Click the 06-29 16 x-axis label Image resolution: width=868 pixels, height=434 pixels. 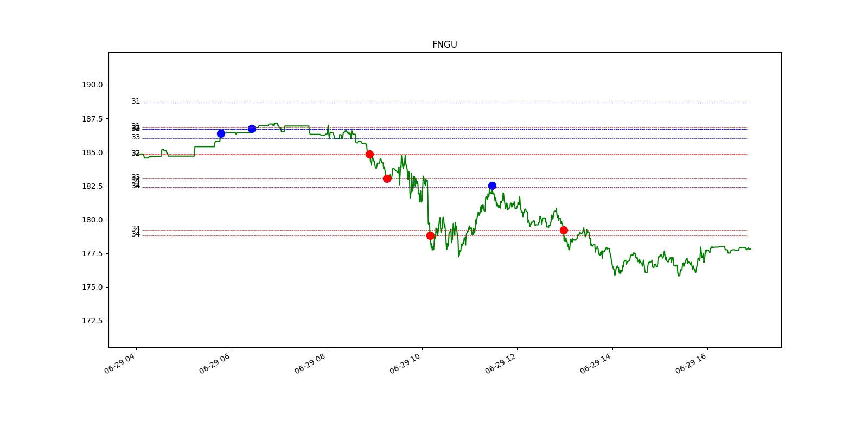coord(691,363)
